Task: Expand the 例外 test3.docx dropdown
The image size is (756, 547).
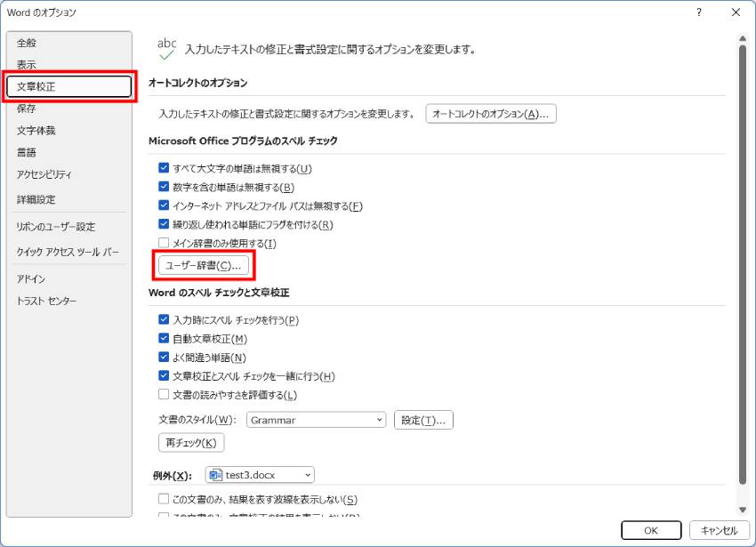Action: pos(260,475)
